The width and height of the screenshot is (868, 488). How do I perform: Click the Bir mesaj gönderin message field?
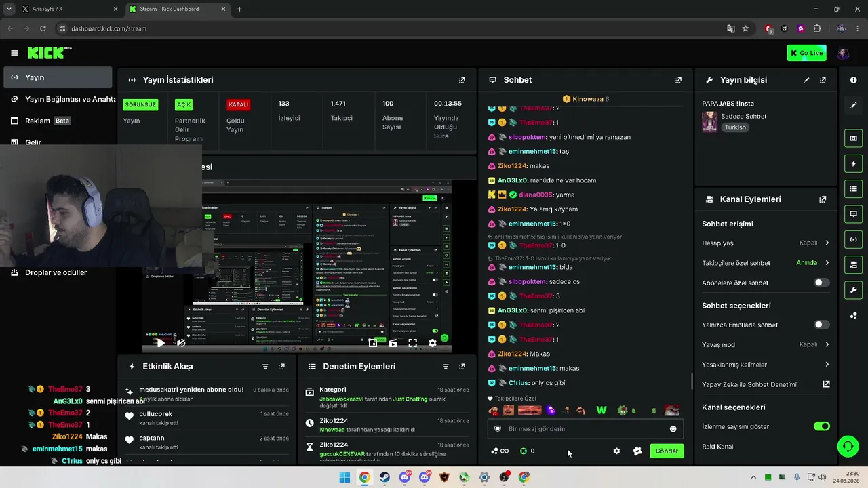tap(585, 429)
